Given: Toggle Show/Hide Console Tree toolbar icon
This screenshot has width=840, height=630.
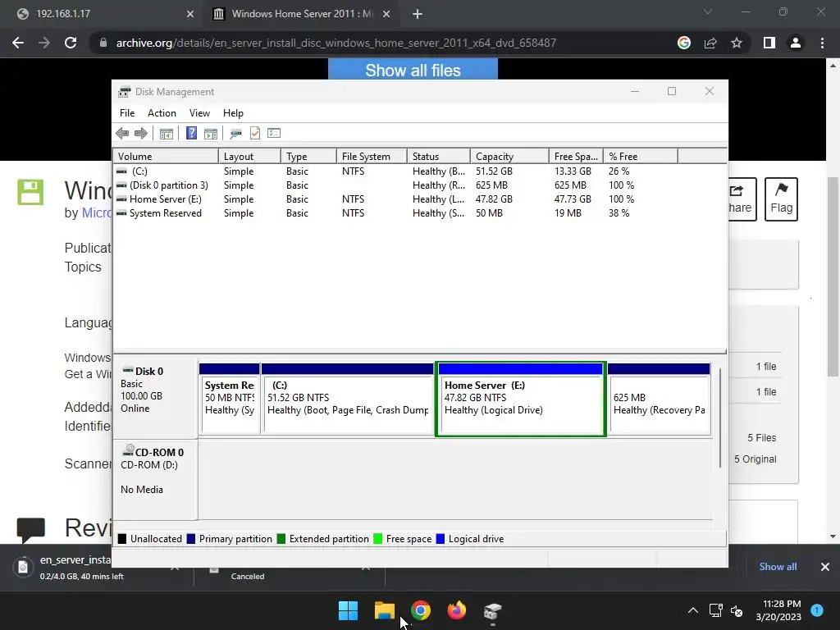Looking at the screenshot, I should click(x=166, y=134).
